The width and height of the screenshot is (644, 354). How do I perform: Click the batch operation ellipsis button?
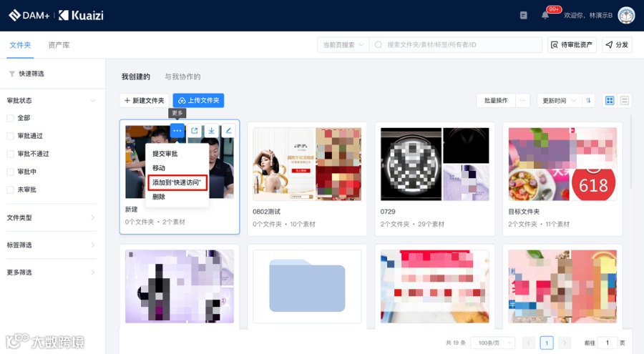tap(522, 100)
